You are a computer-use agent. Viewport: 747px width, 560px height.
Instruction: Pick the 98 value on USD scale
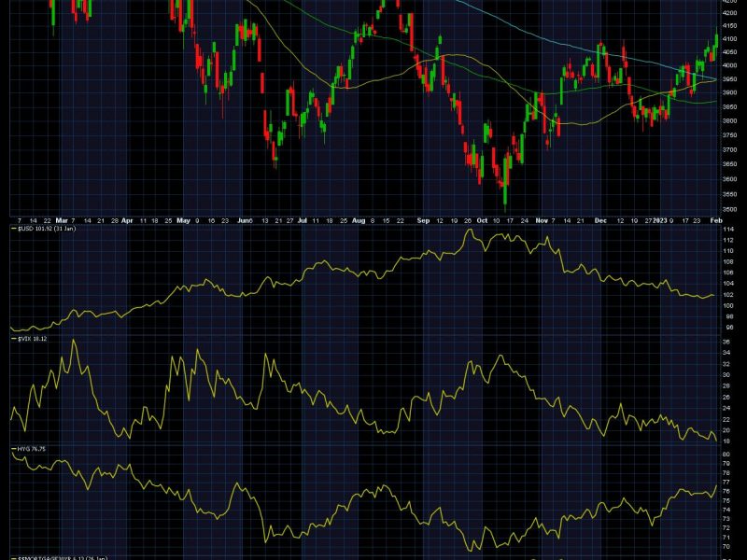coord(729,316)
